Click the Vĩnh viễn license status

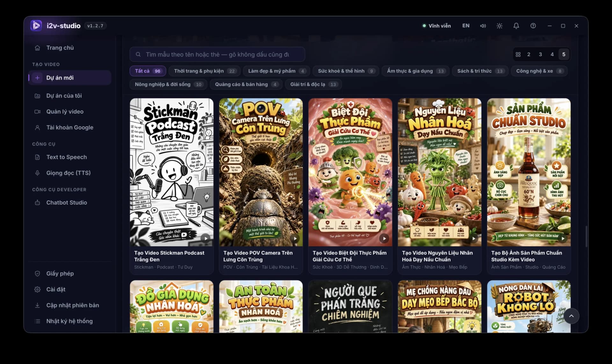436,26
